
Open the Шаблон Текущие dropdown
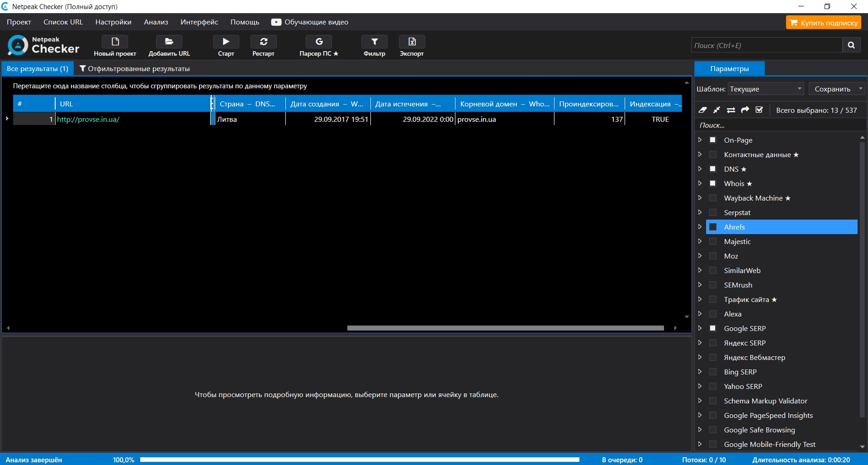[x=765, y=89]
